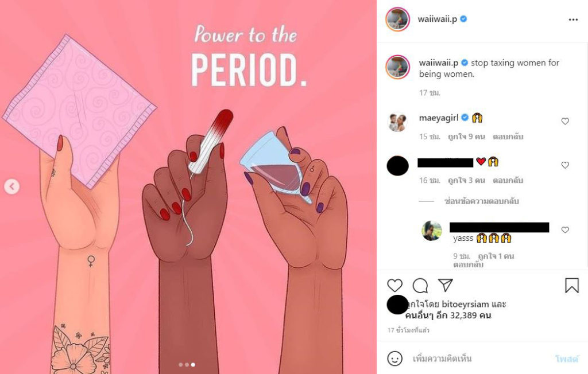588x374 pixels.
Task: Go to the previous image arrow
Action: click(11, 186)
